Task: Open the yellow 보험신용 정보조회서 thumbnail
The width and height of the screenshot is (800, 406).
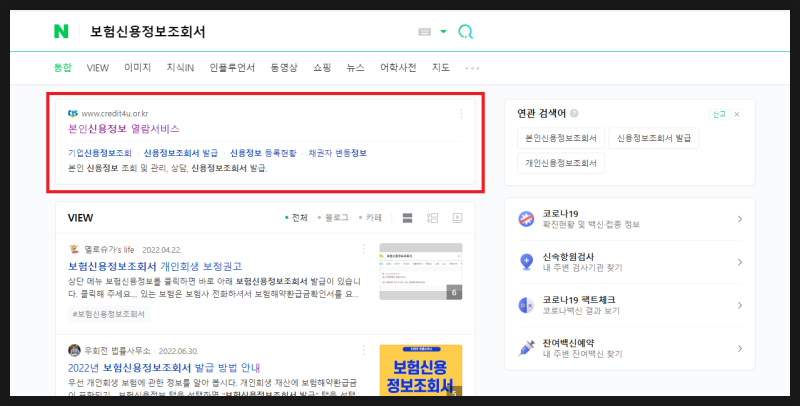Action: pos(421,370)
